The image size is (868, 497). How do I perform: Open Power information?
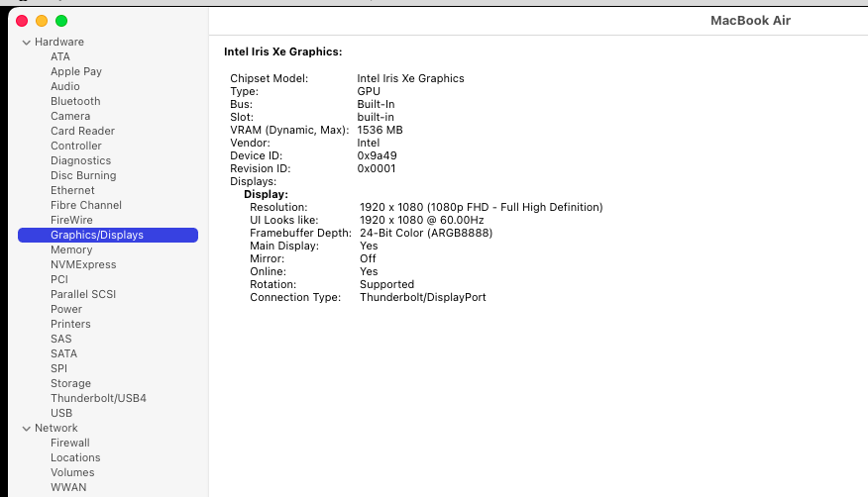[66, 309]
